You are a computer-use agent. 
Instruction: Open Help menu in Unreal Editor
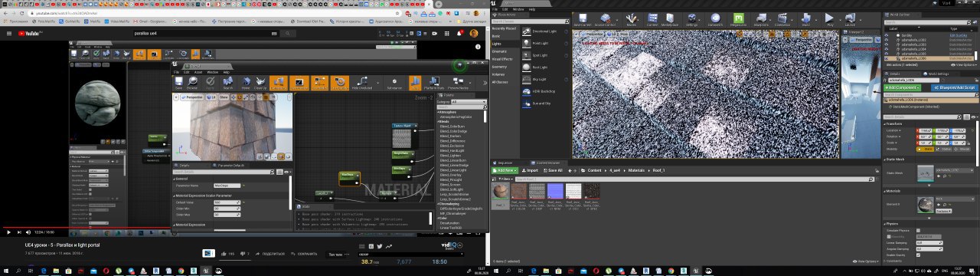tap(531, 9)
